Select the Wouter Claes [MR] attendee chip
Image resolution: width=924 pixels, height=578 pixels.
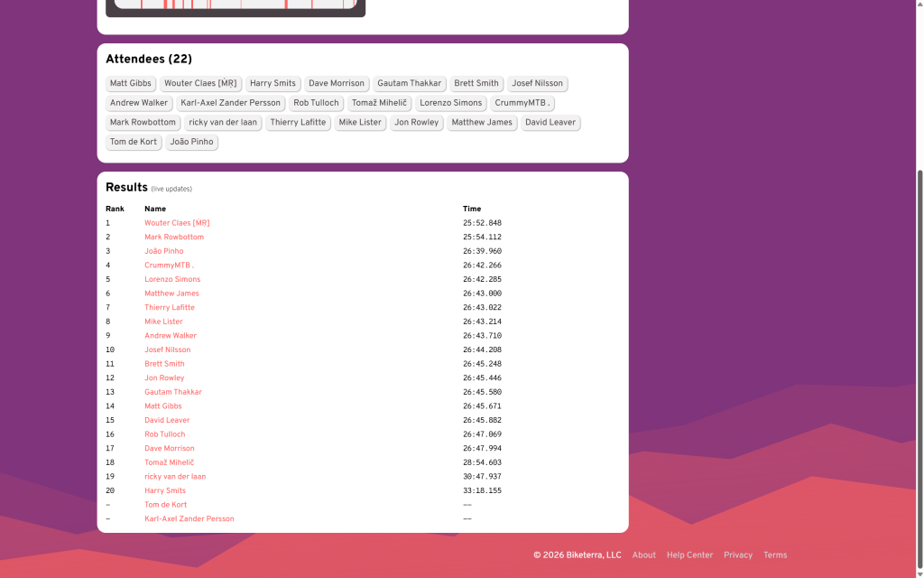coord(200,84)
